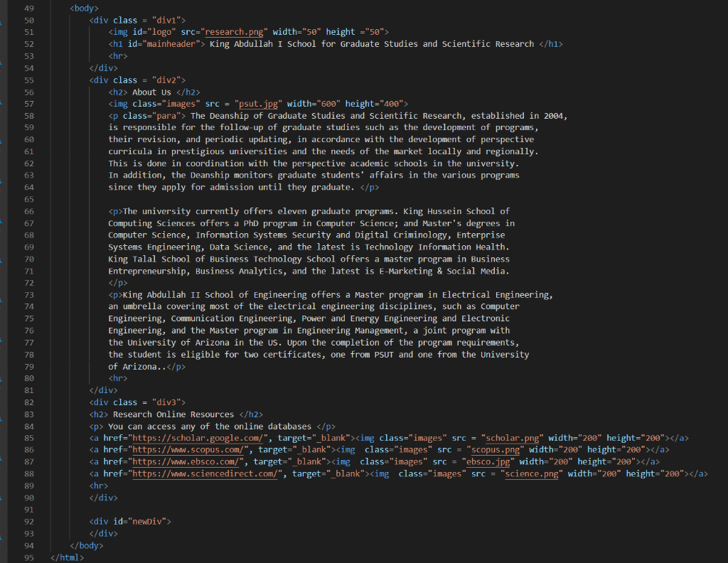Click the "div2" class value
The width and height of the screenshot is (728, 563).
[x=166, y=80]
